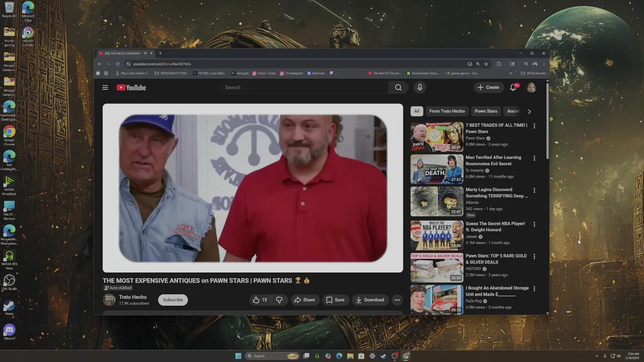Click into the YouTube search field

304,87
